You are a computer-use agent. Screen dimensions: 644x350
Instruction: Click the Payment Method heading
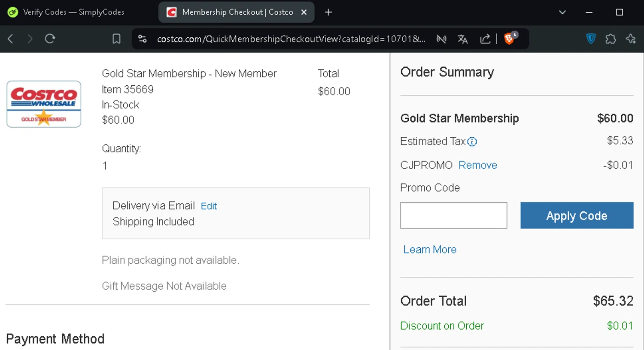coord(55,339)
